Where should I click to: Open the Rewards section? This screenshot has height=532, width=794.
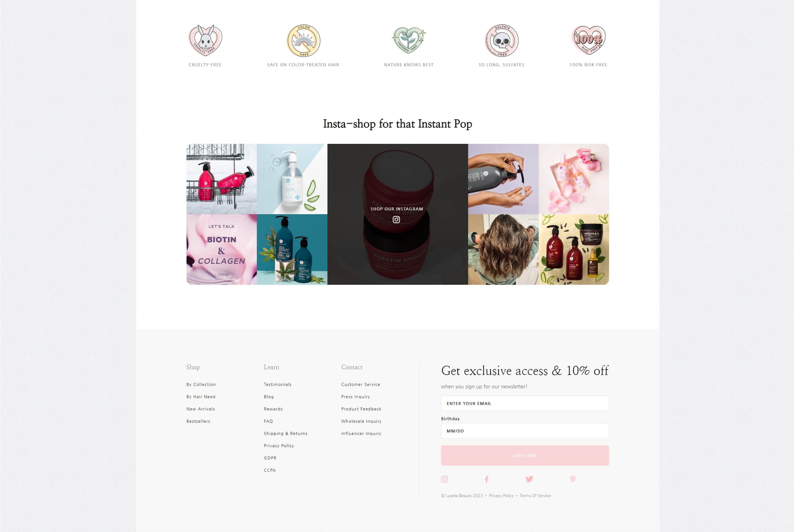(273, 409)
